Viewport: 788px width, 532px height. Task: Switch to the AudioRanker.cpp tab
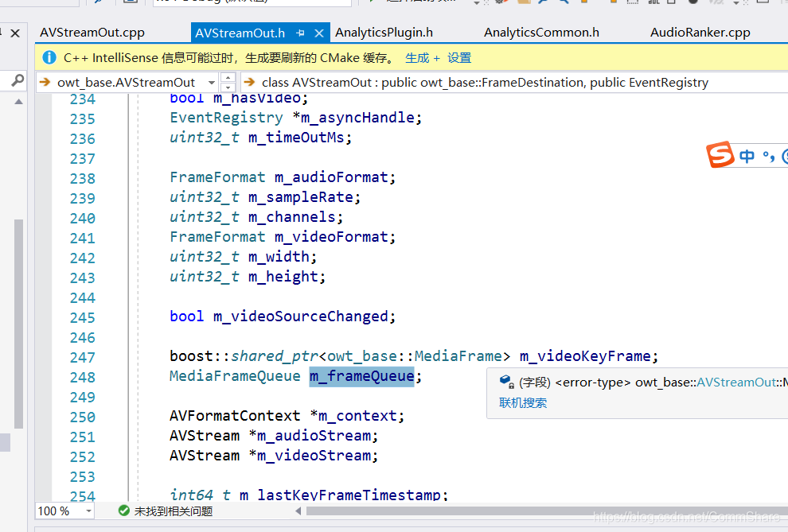click(x=700, y=33)
